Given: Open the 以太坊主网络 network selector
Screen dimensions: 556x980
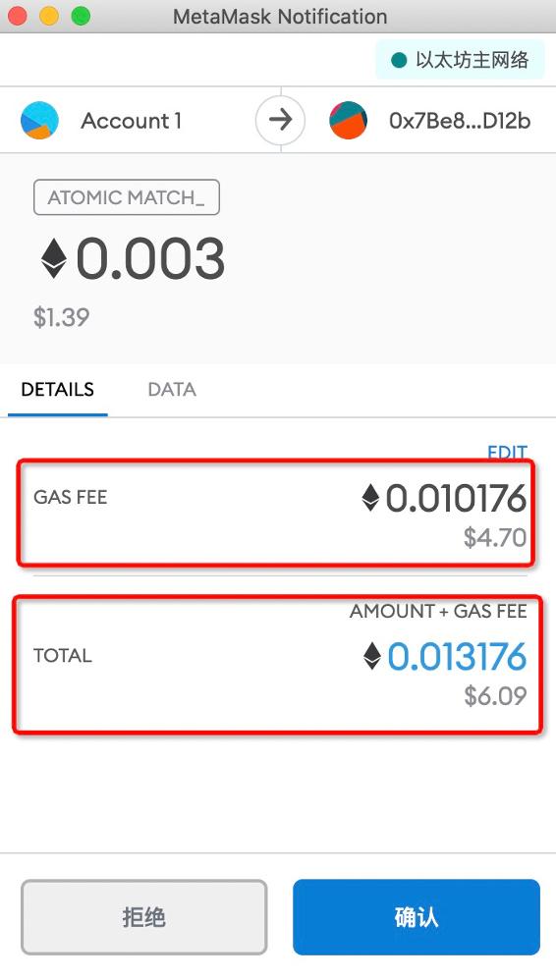Looking at the screenshot, I should tap(460, 60).
